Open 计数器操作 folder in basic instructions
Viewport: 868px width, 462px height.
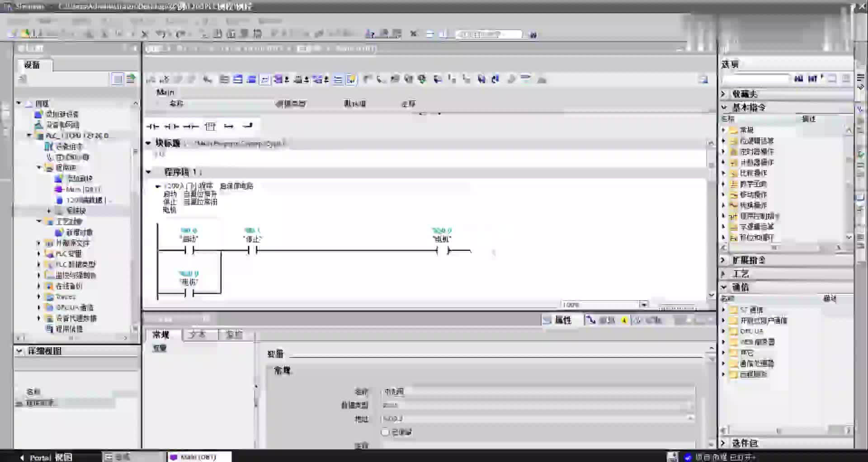point(757,162)
